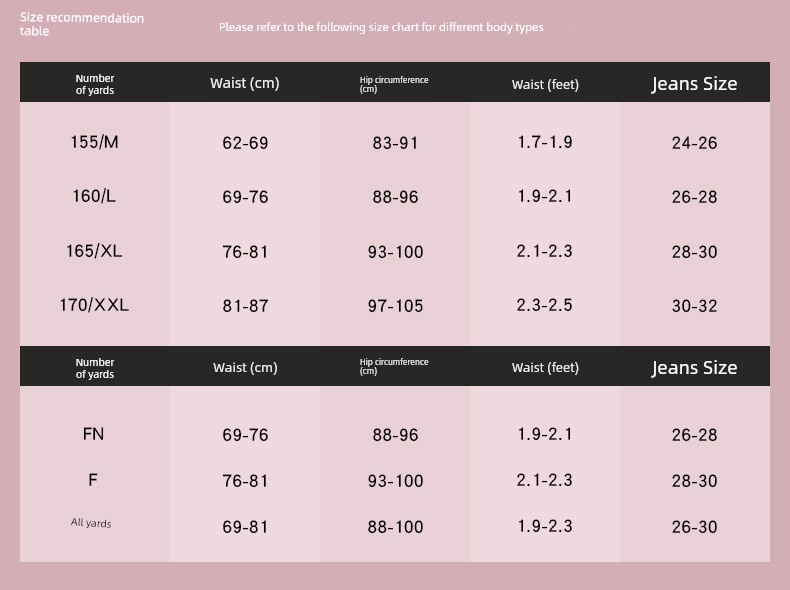Viewport: 790px width, 590px height.
Task: Select the F size label
Action: [93, 480]
